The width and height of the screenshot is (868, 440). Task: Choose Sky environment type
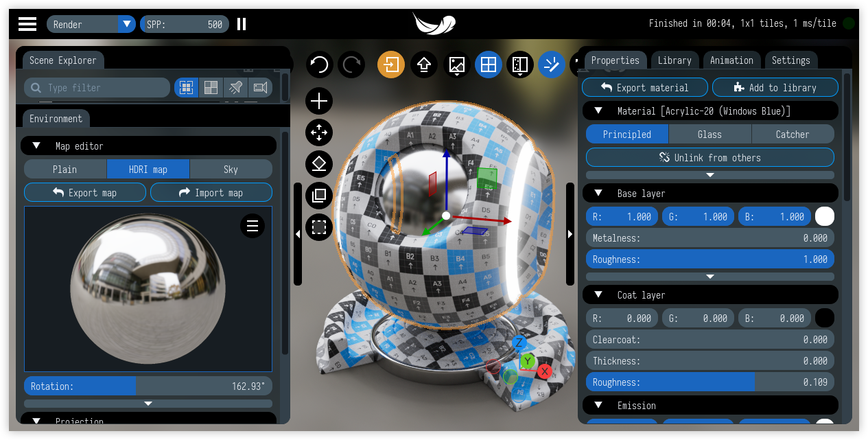(231, 169)
